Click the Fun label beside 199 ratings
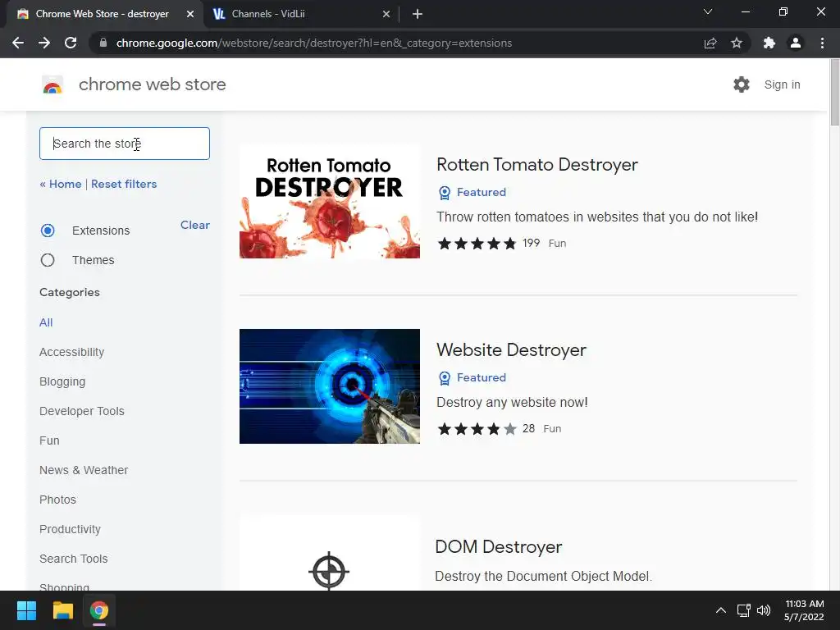This screenshot has width=840, height=630. [x=557, y=243]
